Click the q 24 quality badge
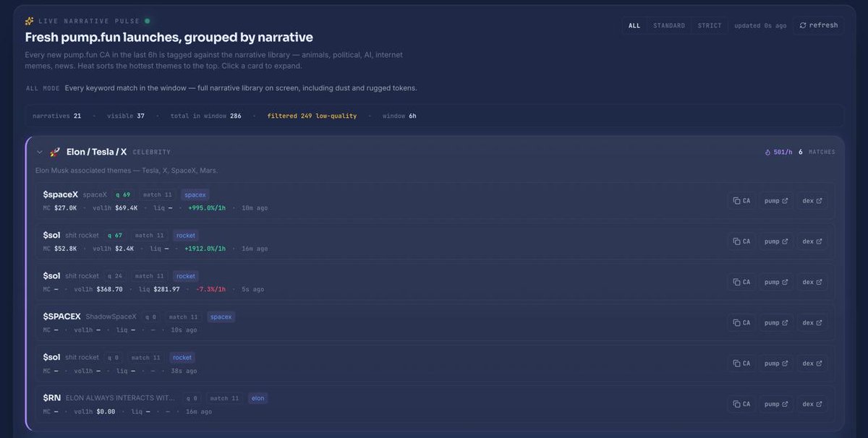This screenshot has width=868, height=438. coord(114,276)
